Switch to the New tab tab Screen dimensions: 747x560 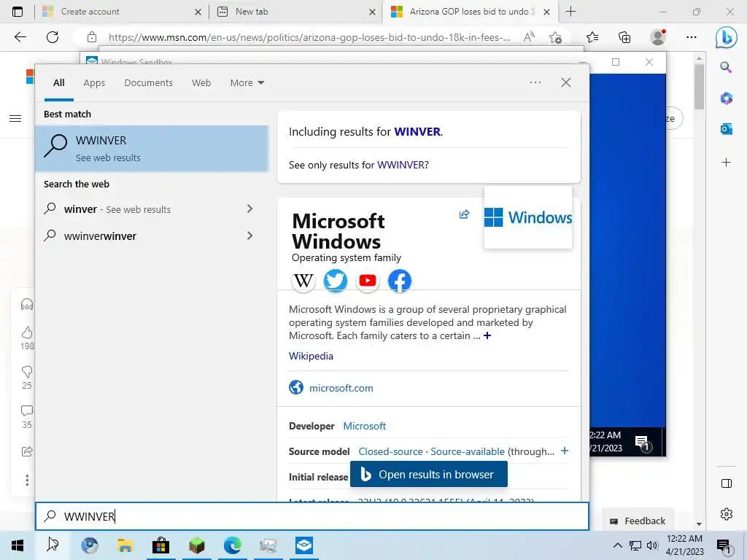295,12
